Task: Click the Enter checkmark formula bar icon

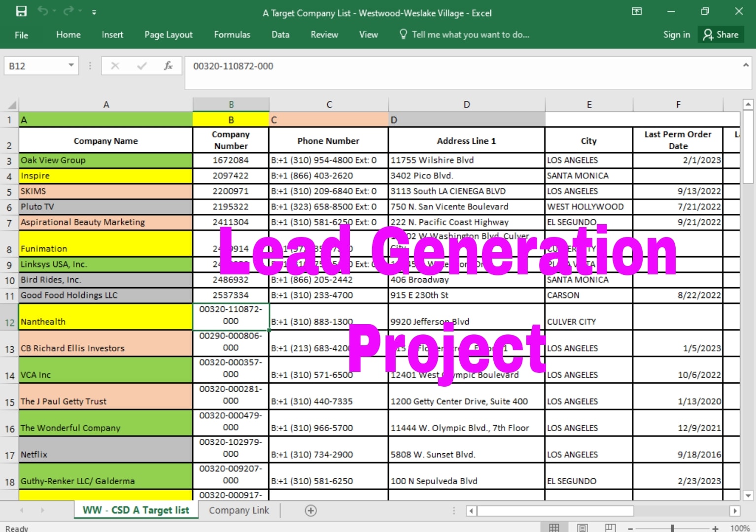Action: click(x=142, y=66)
